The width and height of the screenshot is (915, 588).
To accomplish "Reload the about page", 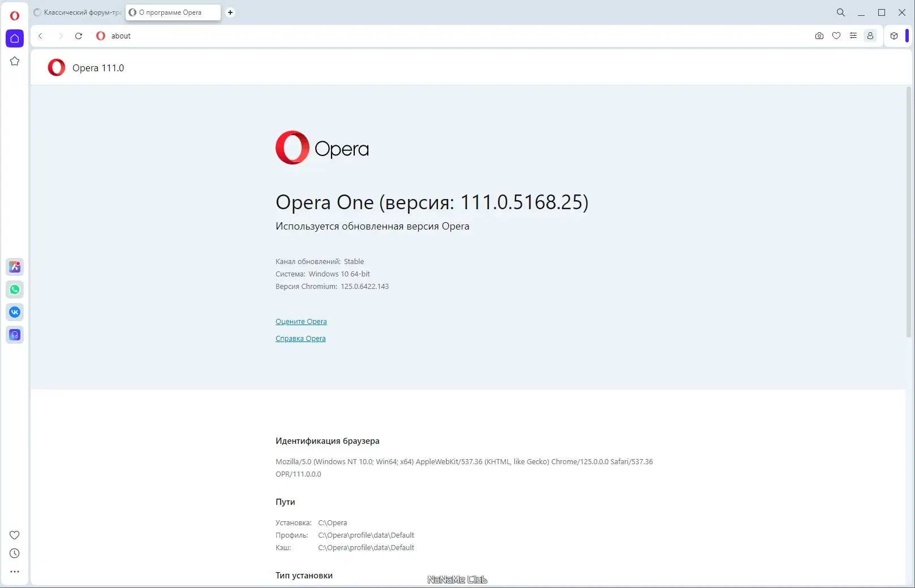I will pos(79,36).
